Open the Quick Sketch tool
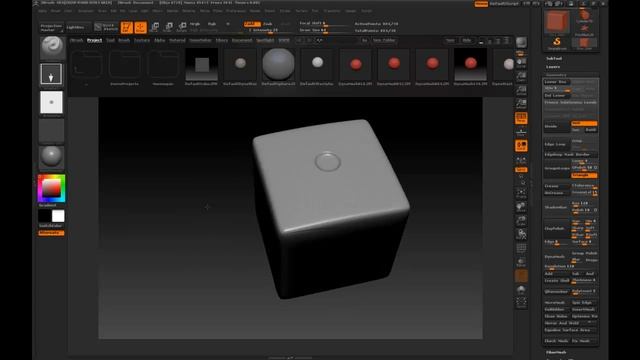 106,27
